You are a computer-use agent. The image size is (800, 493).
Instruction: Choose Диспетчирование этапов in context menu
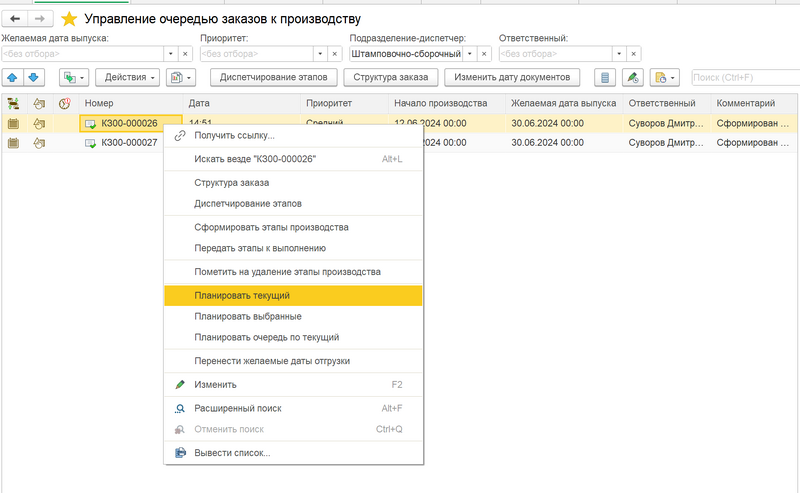[x=293, y=204]
